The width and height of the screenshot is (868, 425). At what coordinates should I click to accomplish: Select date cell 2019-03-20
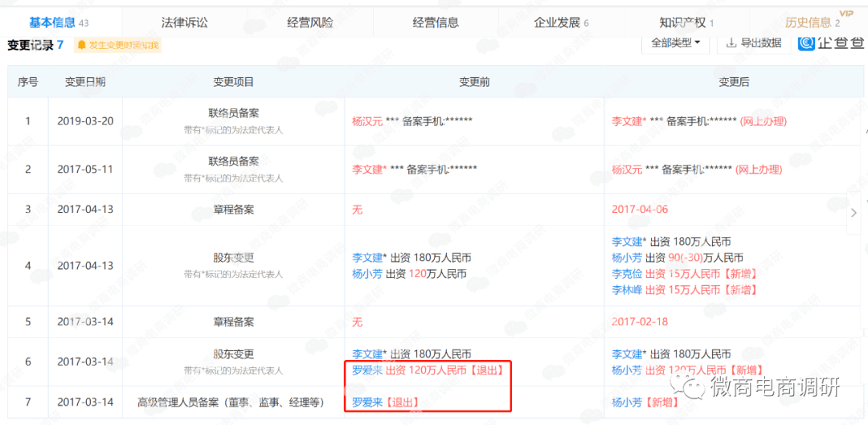tap(85, 121)
